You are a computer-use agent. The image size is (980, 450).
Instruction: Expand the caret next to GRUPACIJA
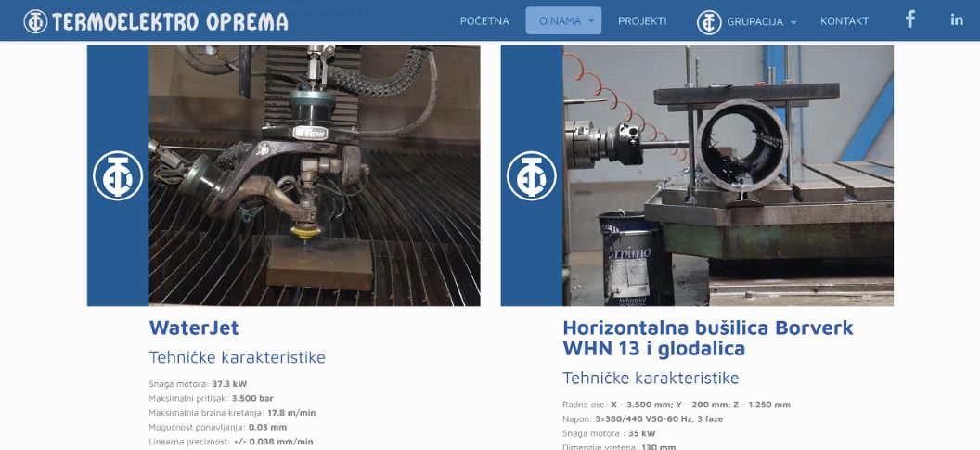point(793,22)
